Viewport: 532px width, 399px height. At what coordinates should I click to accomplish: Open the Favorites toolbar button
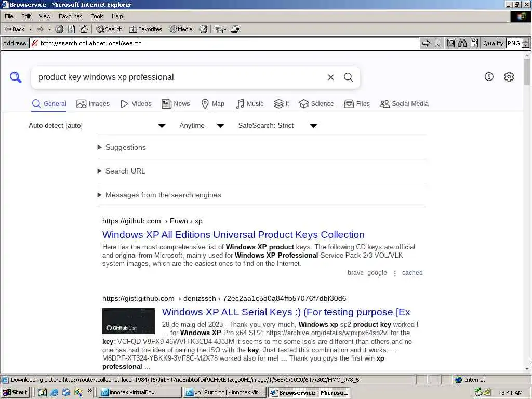pyautogui.click(x=146, y=29)
